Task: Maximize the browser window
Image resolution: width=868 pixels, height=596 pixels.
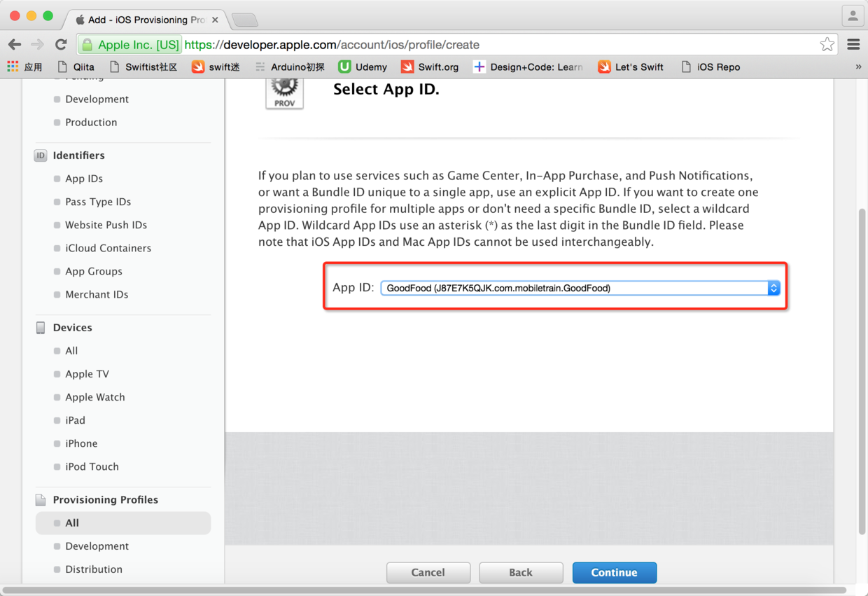Action: (48, 15)
